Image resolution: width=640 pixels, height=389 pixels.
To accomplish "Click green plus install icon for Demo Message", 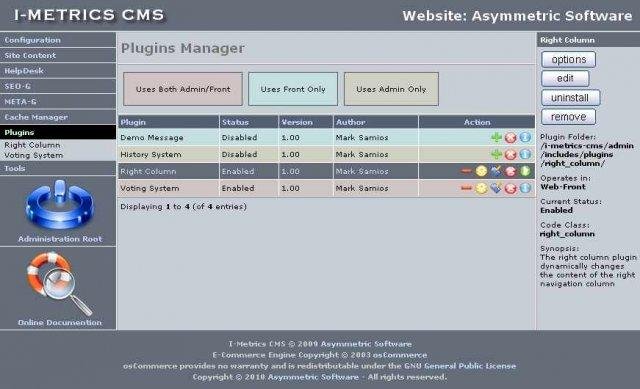I will [496, 138].
